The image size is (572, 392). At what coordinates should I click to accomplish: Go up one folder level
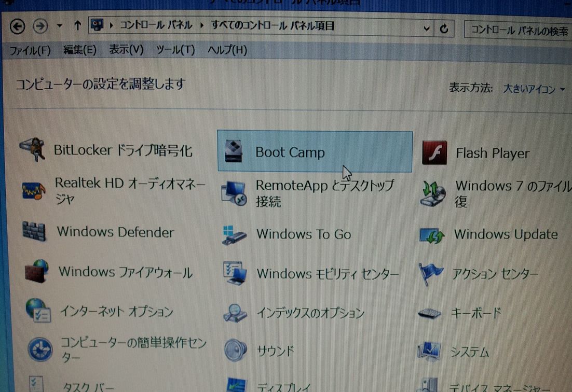coord(77,25)
